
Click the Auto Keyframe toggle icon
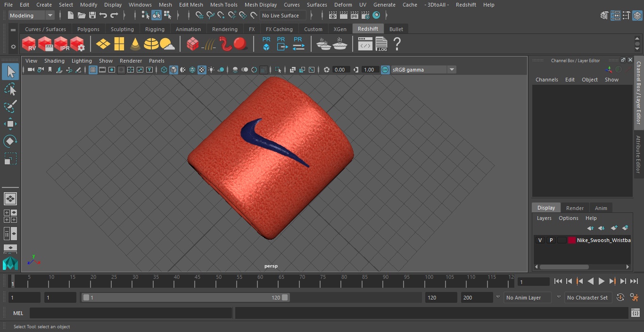click(620, 298)
